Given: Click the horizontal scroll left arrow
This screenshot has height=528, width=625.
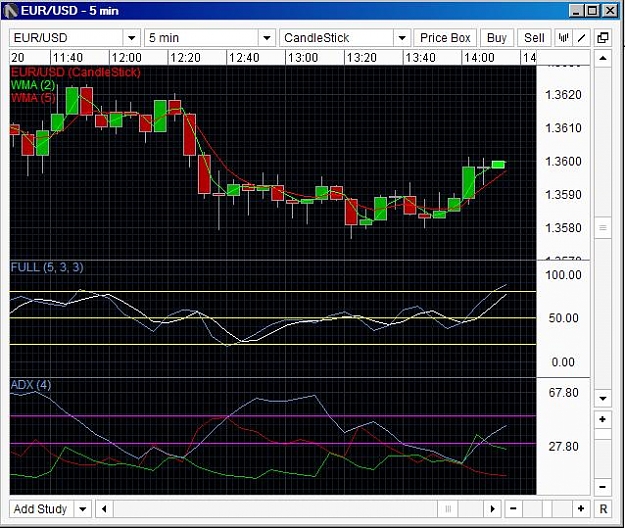Looking at the screenshot, I should [x=104, y=509].
